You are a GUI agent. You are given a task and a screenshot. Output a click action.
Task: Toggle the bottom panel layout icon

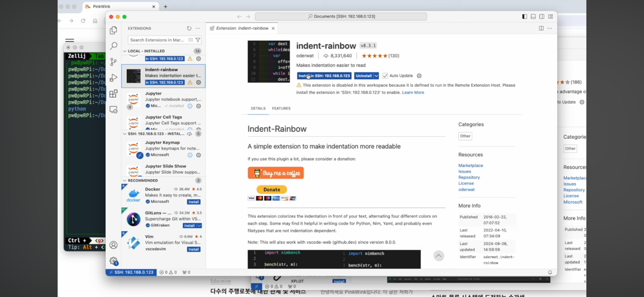533,16
